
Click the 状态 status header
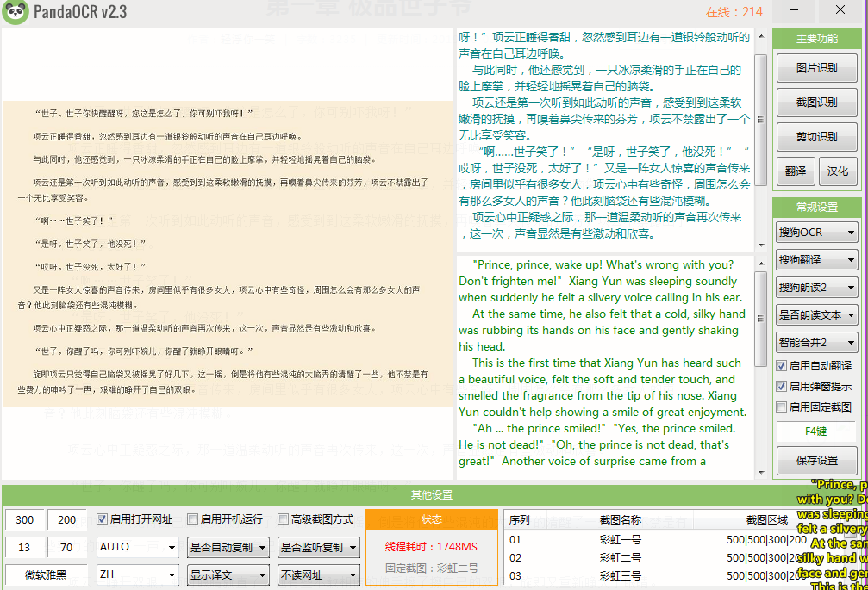(x=432, y=519)
